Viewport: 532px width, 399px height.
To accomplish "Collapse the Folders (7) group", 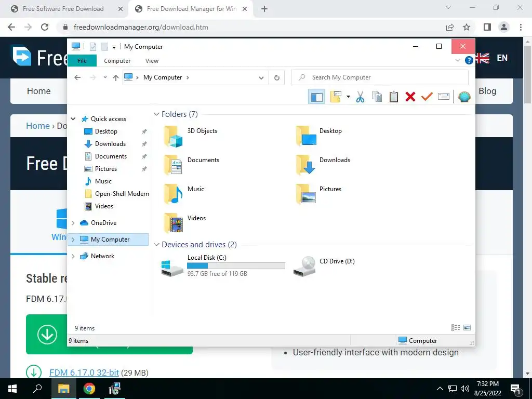I will (156, 114).
